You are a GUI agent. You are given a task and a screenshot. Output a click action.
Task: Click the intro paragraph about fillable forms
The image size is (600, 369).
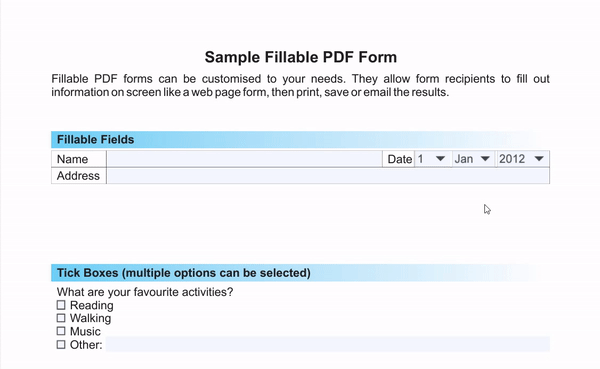coord(300,85)
